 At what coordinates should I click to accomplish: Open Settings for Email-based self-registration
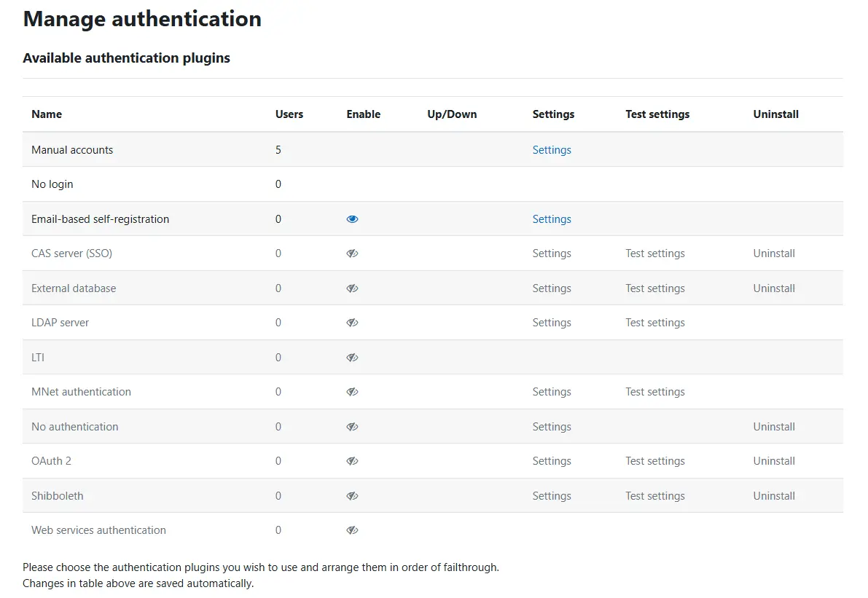(x=552, y=219)
